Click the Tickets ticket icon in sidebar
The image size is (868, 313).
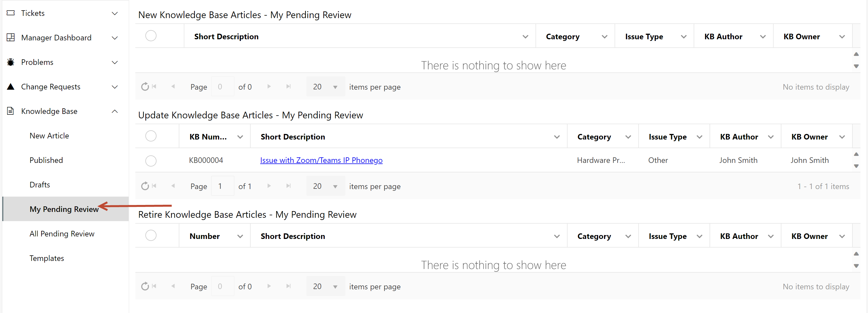(11, 13)
